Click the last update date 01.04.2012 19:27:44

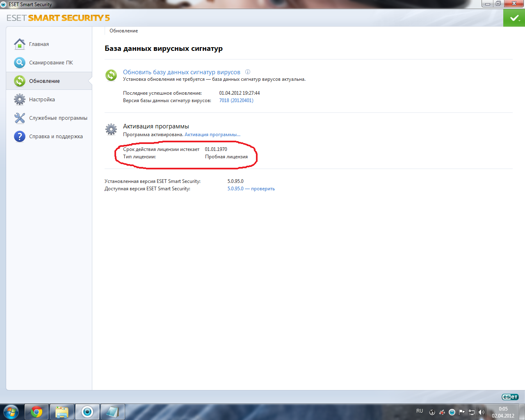[240, 93]
